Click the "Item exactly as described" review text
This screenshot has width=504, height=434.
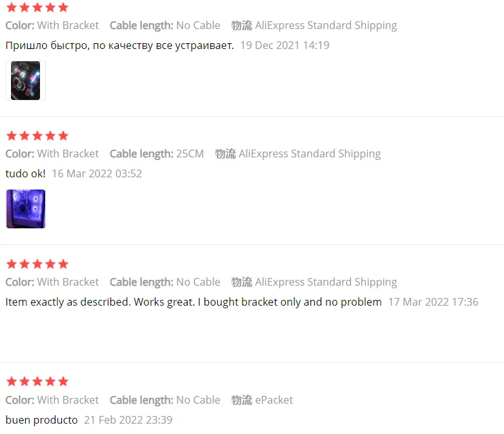[193, 302]
